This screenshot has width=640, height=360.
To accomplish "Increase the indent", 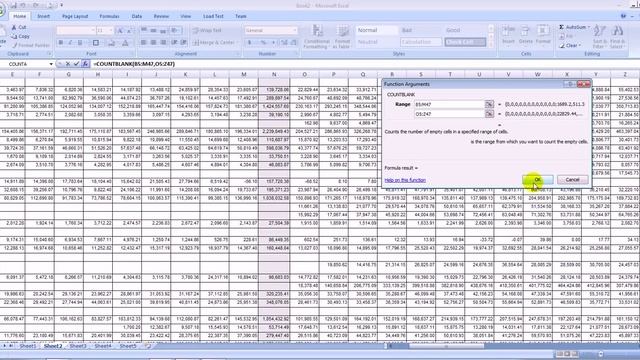I will (x=184, y=42).
